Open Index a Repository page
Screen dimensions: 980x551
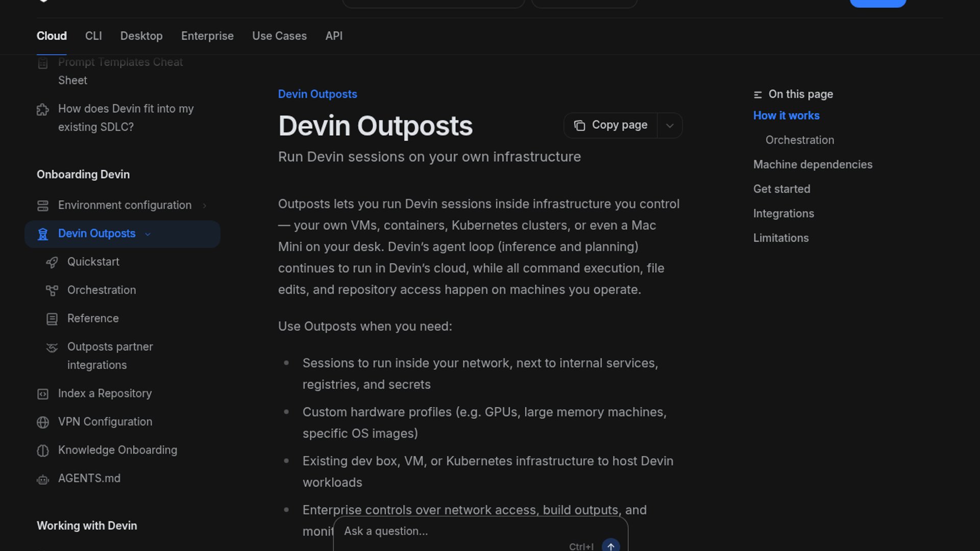click(105, 393)
